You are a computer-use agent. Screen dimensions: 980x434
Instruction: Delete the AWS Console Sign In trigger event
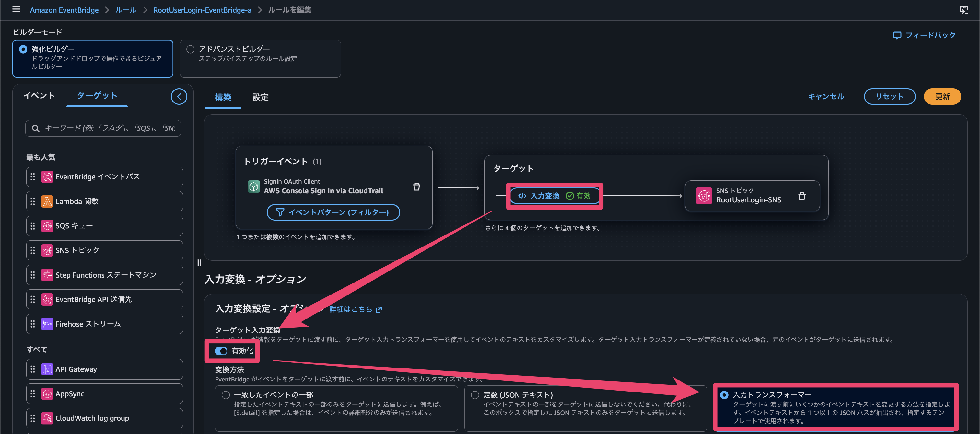pos(416,187)
